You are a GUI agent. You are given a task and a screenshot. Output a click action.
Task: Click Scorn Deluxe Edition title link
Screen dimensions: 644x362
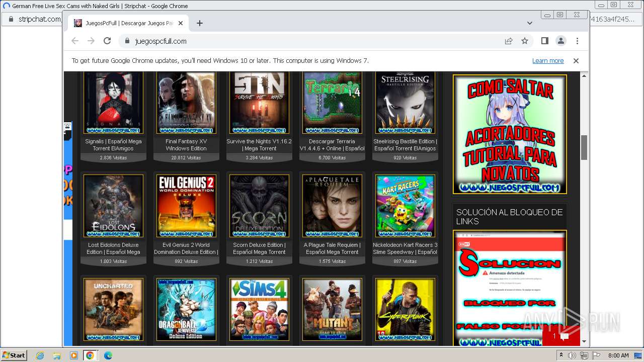click(259, 248)
